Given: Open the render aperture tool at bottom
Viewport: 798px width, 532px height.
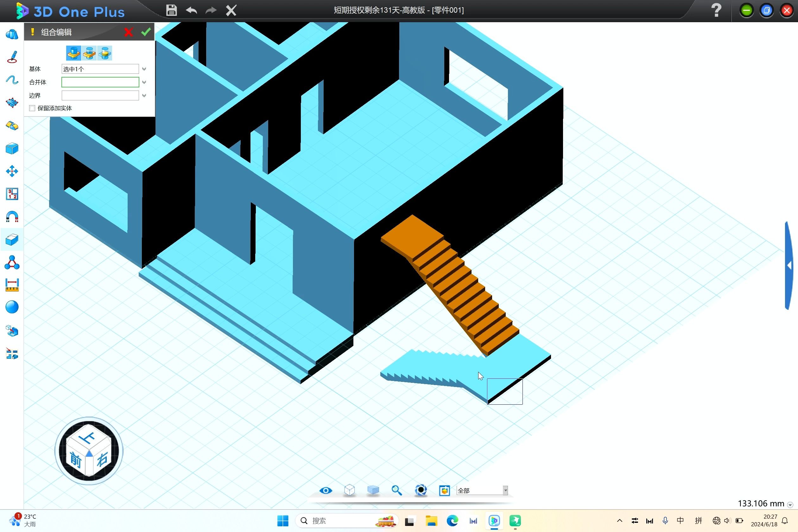Looking at the screenshot, I should tap(421, 490).
